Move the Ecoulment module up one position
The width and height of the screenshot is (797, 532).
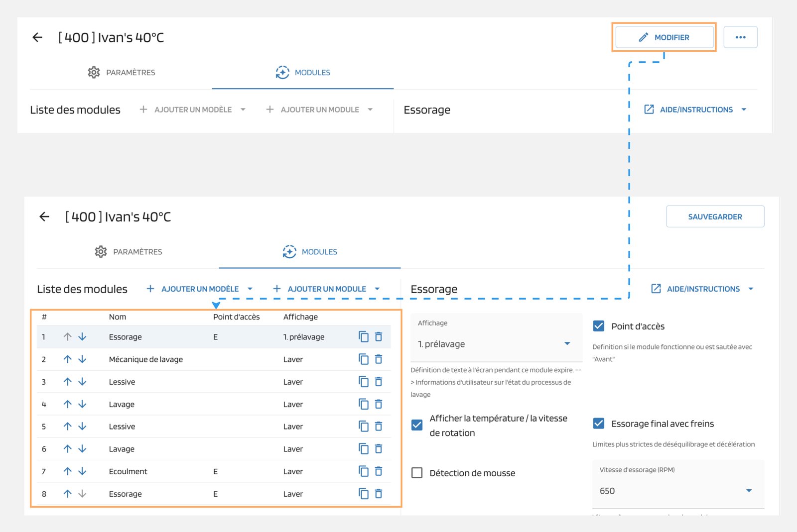(68, 471)
